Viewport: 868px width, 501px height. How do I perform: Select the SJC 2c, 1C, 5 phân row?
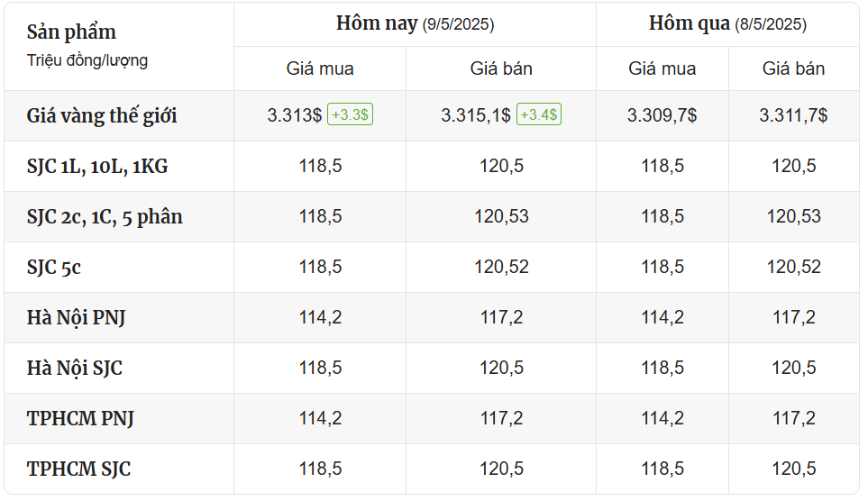tap(432, 216)
